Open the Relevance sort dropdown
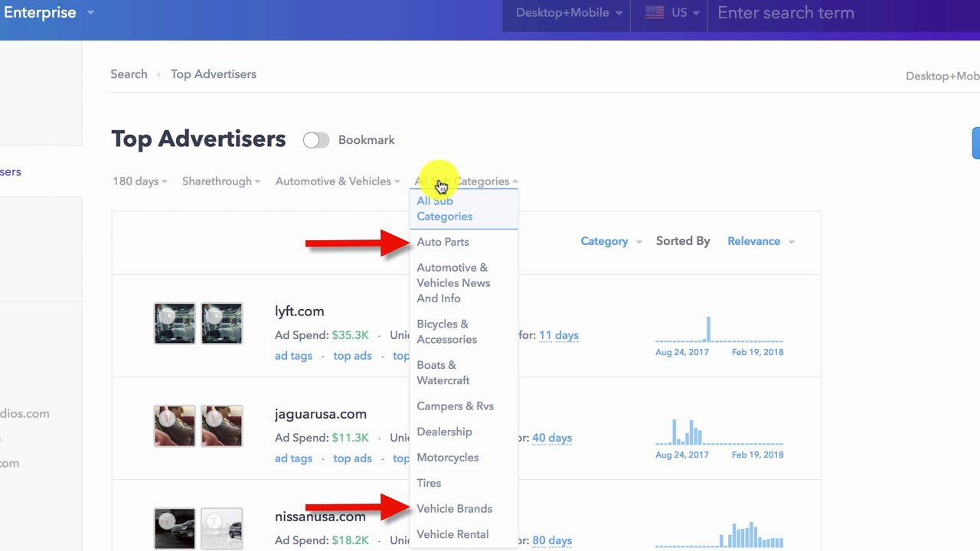The width and height of the screenshot is (980, 551). [x=761, y=241]
